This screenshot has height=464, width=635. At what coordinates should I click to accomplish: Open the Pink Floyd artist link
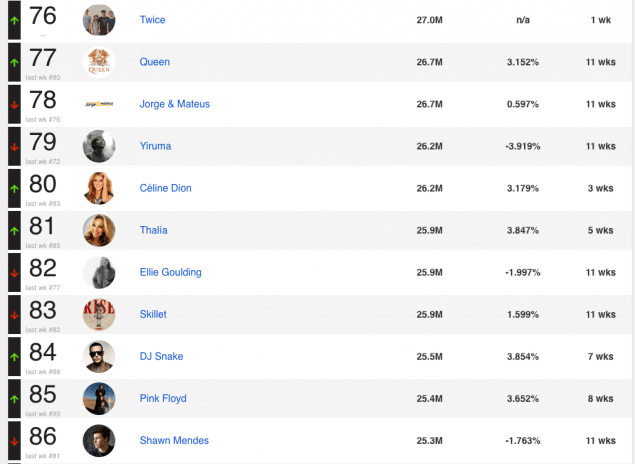coord(164,398)
